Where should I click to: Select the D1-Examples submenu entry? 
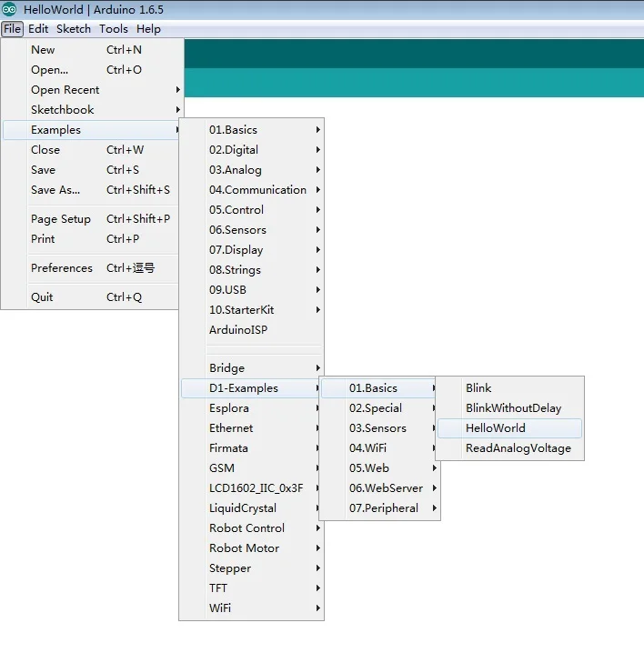(250, 387)
